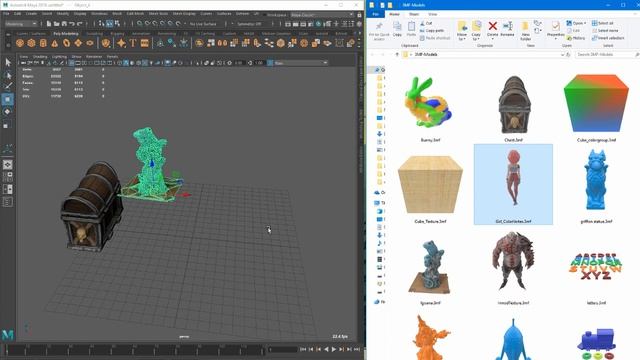Click Redo arrow in Maya status line
640x360 pixels.
80,24
